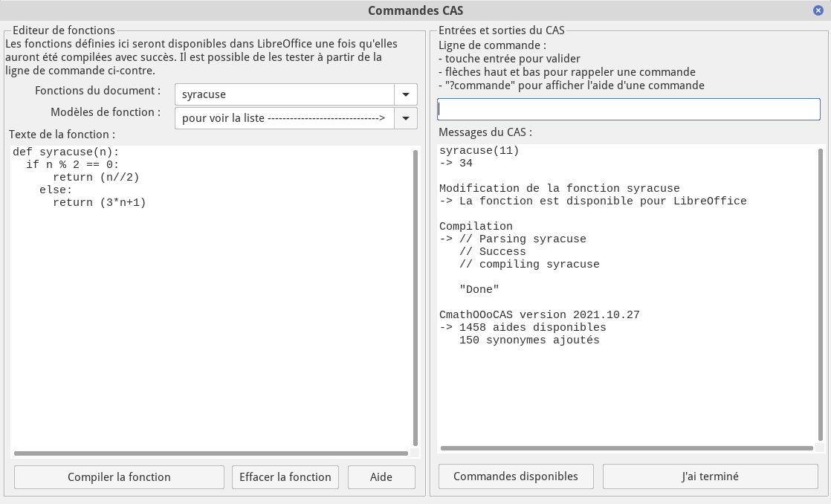Click the function editor vertical scrollbar
831x504 pixels.
pos(415,297)
